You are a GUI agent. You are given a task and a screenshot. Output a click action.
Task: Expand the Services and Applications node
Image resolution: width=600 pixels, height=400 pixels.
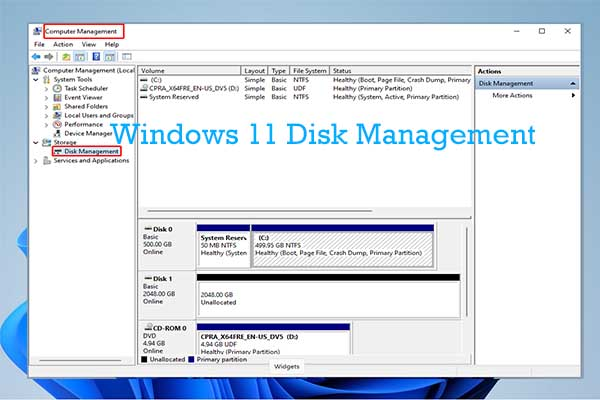(37, 160)
